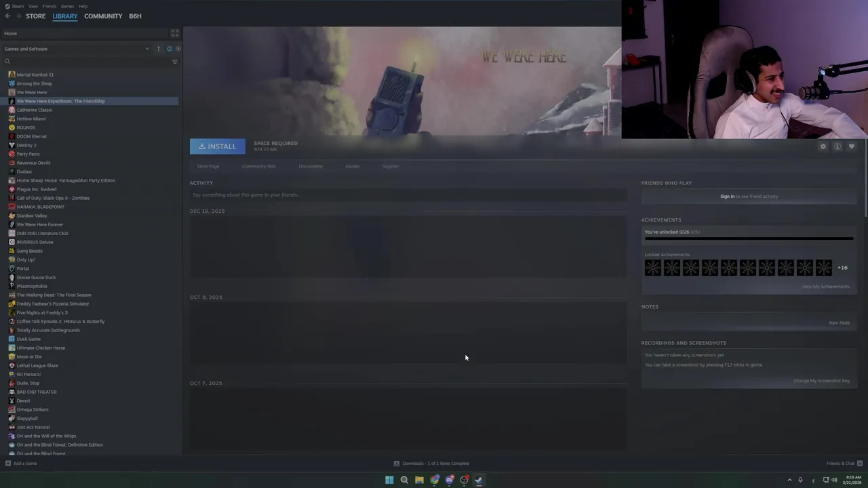The height and width of the screenshot is (488, 868).
Task: Open the Friends menu
Action: [50, 6]
